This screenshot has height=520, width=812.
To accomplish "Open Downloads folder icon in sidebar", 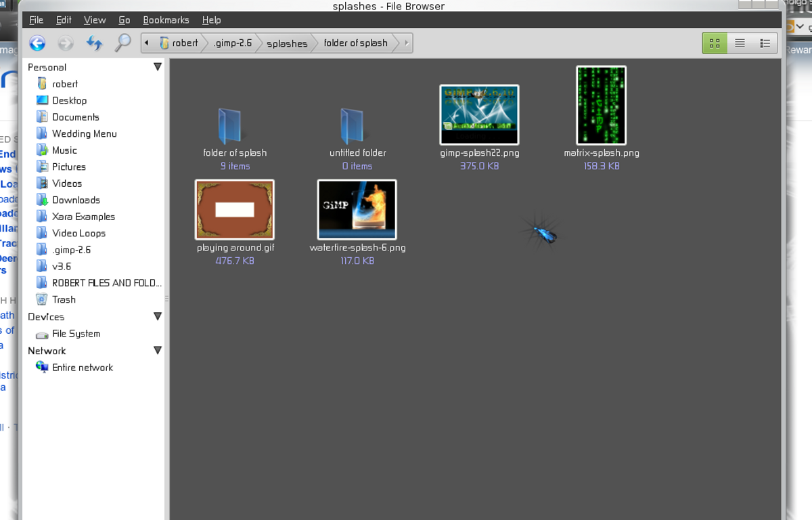I will 42,200.
